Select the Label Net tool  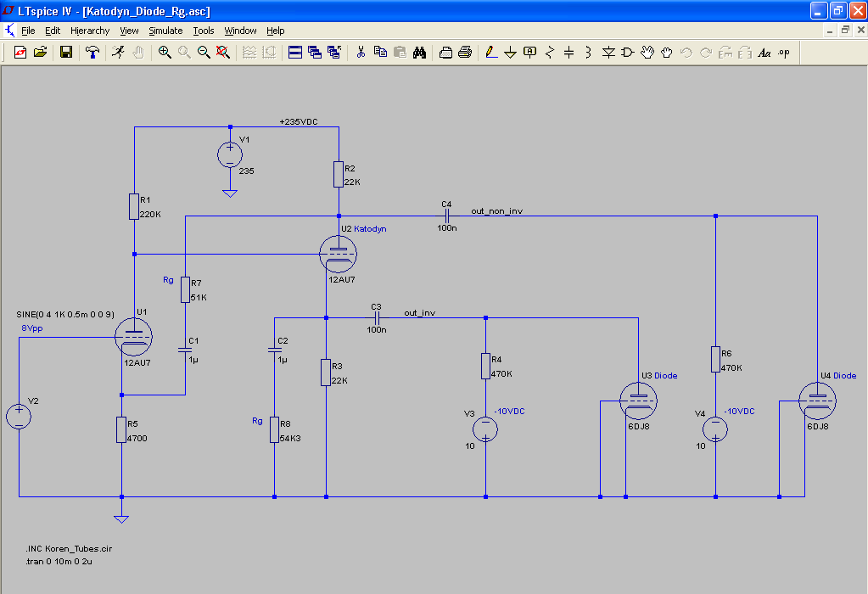[x=529, y=53]
